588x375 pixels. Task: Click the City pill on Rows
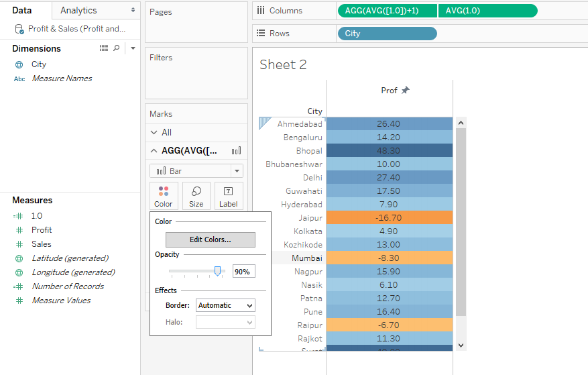387,34
